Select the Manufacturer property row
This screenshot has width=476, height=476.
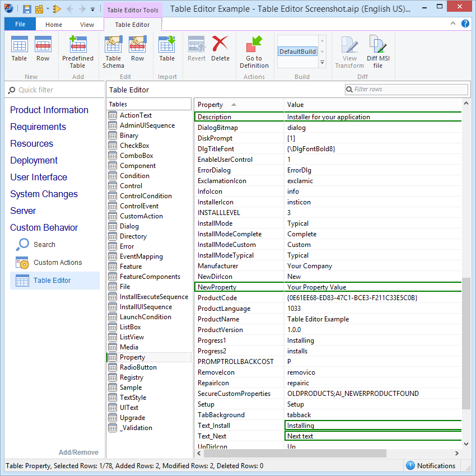(328, 266)
